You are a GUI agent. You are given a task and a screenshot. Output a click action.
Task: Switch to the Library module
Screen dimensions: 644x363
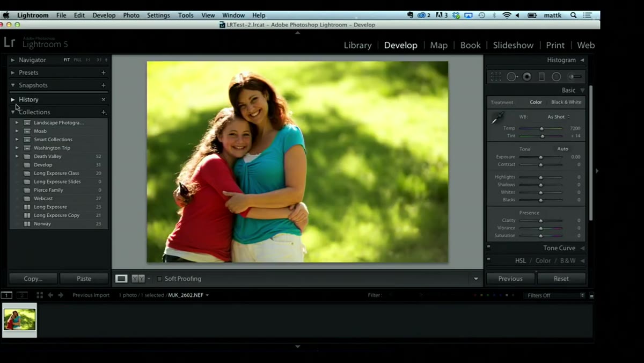pyautogui.click(x=357, y=45)
